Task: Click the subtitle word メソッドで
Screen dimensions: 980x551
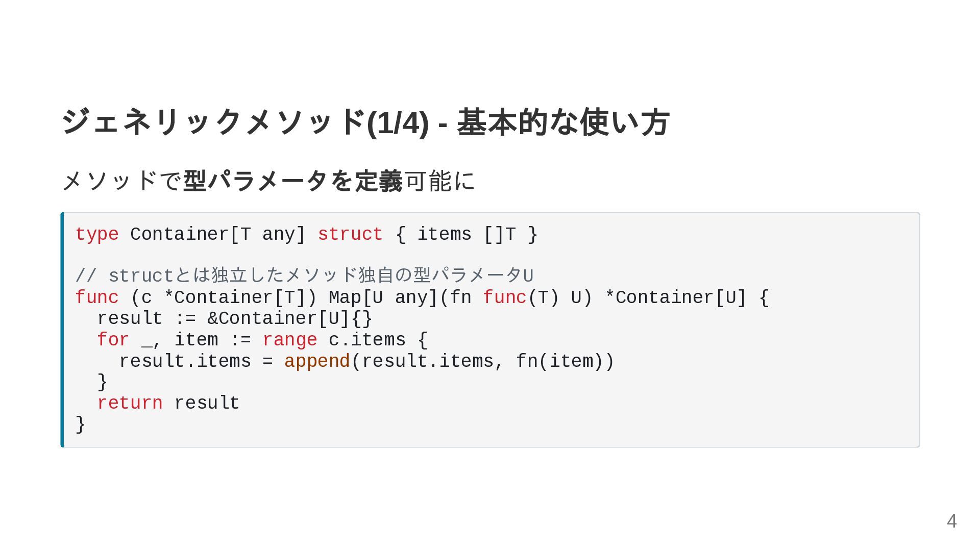Action: (121, 181)
